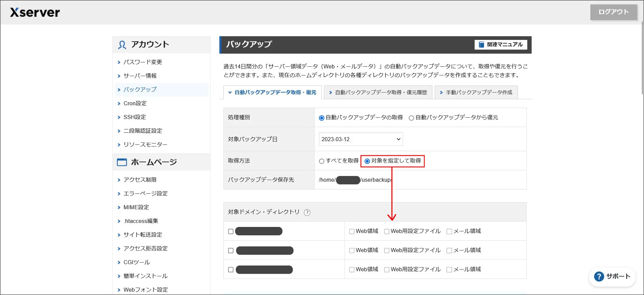Select 自動バックアップデータから復元 radio option
Screen dimensions: 644x295
pyautogui.click(x=411, y=118)
